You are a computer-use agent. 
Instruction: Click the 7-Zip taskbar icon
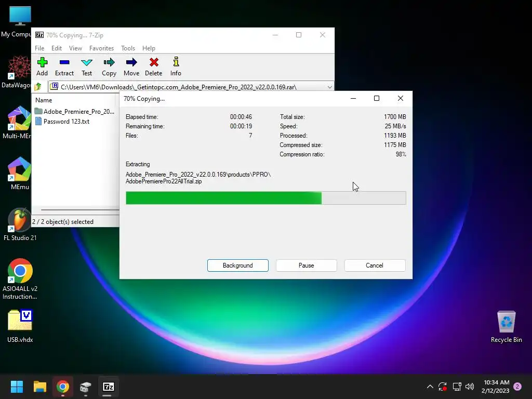(108, 387)
